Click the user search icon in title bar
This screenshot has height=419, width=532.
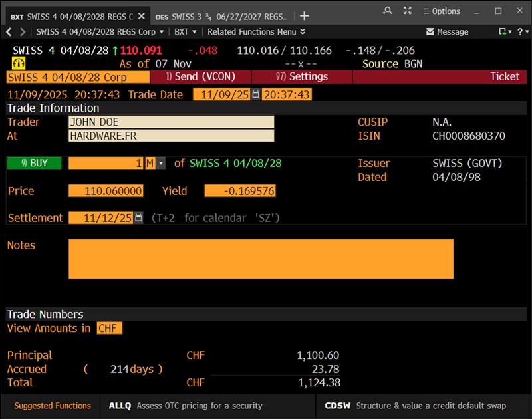click(388, 11)
